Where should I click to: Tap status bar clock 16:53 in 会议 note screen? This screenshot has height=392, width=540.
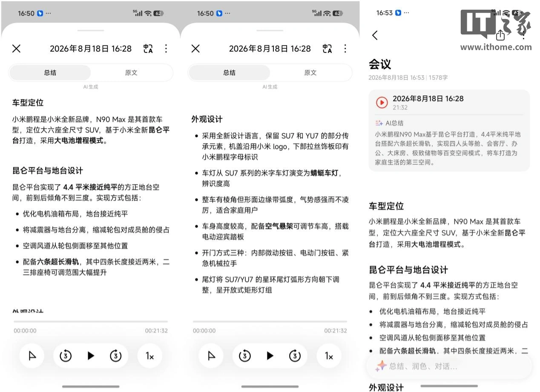[385, 13]
